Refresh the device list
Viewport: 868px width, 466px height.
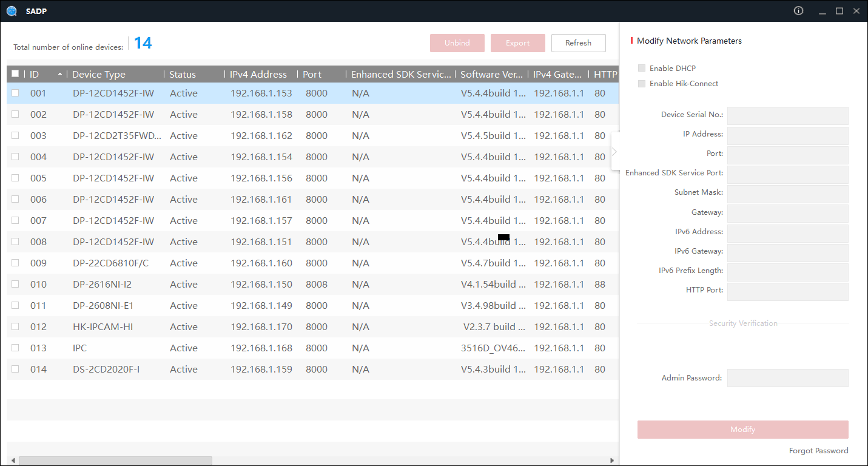coord(579,43)
